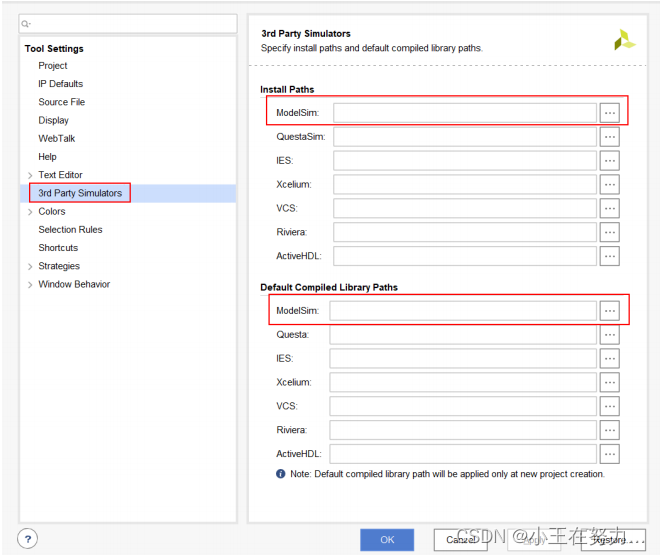Click the VCS install path field
The width and height of the screenshot is (660, 555).
(465, 208)
